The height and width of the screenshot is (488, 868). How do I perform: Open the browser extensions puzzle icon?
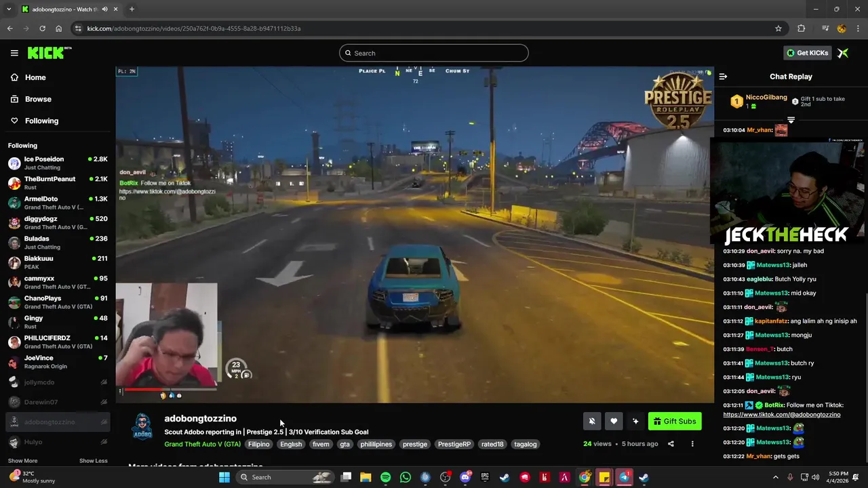801,28
